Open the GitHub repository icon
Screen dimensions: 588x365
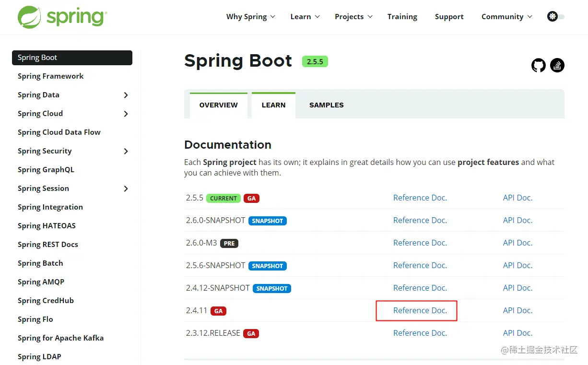click(539, 65)
